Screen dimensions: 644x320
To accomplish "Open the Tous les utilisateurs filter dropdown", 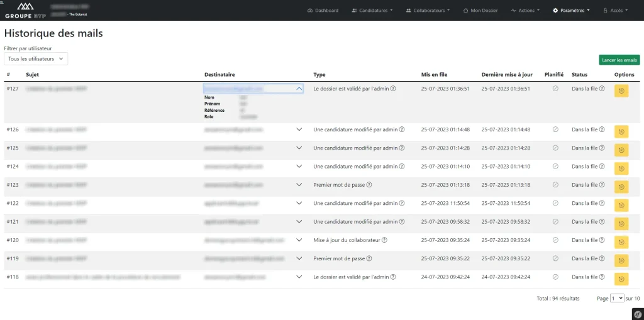I will click(36, 58).
